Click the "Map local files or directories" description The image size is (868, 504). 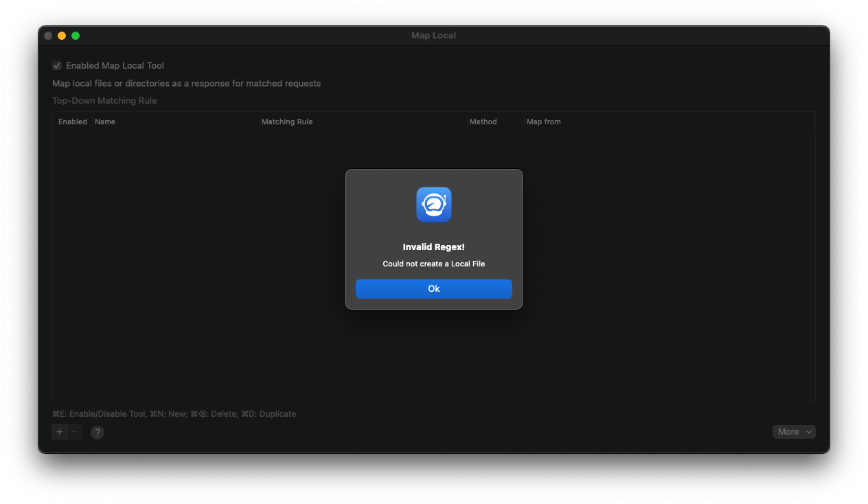coord(187,84)
